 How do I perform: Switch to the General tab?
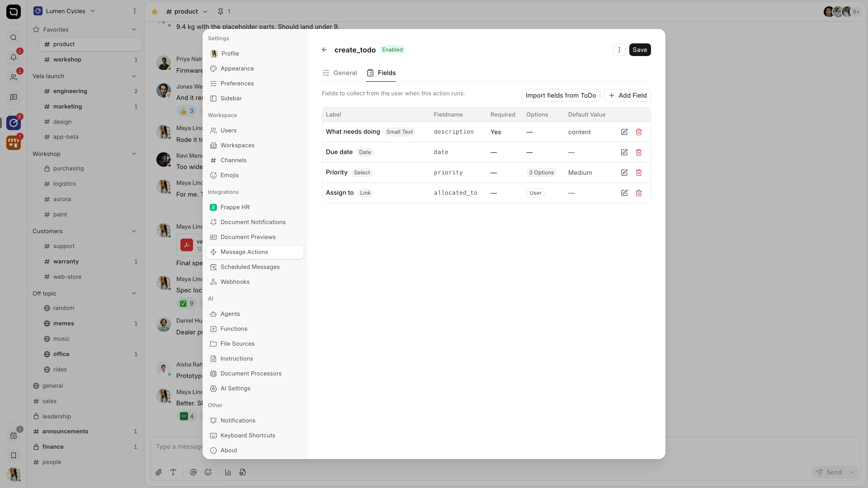[339, 73]
